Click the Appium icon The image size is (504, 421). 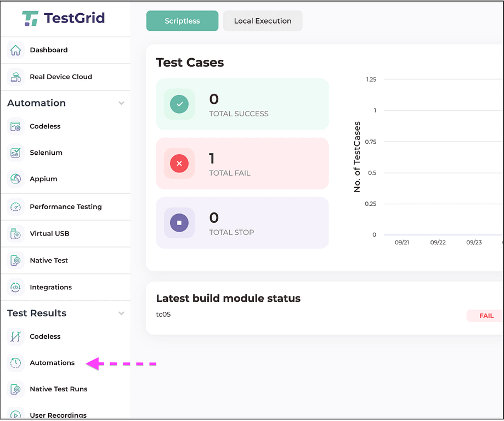click(15, 179)
